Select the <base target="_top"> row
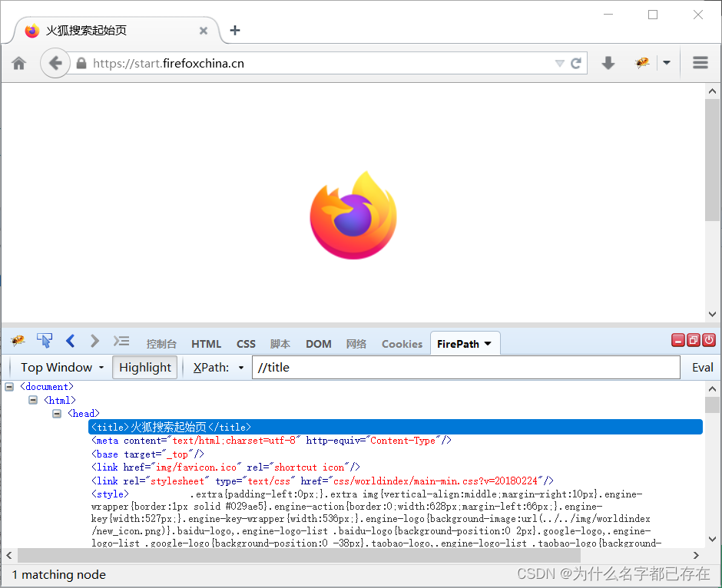The width and height of the screenshot is (722, 588). (x=147, y=454)
